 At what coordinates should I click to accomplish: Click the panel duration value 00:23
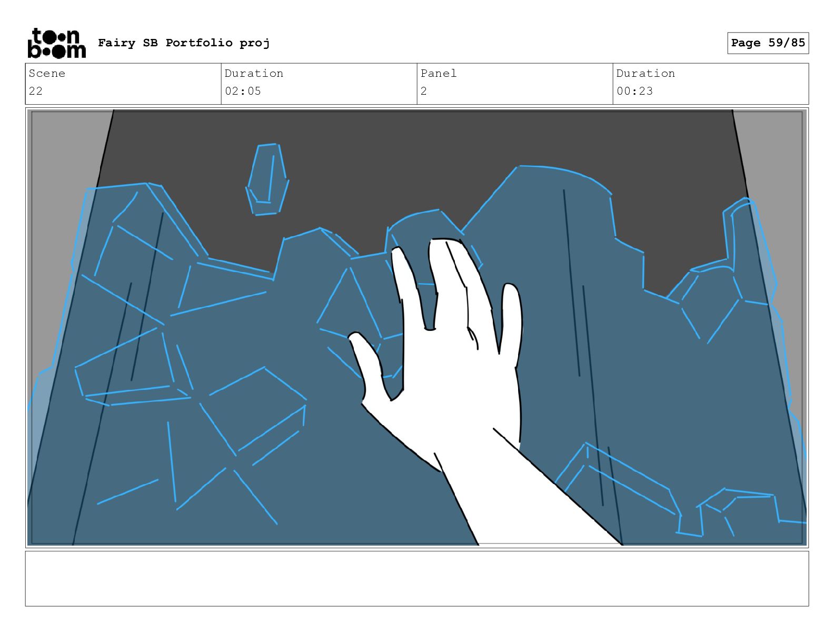(634, 91)
